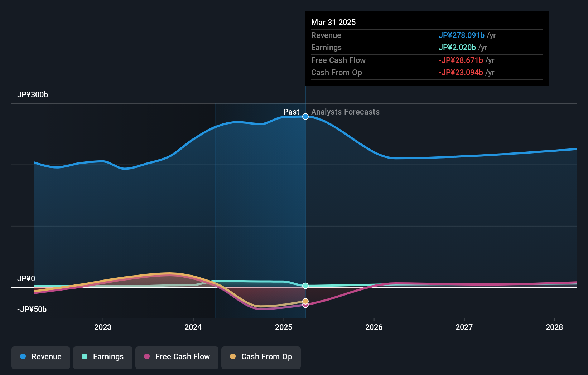Click the -JP¥28.671b free cash flow value
Image resolution: width=588 pixels, height=375 pixels.
461,60
